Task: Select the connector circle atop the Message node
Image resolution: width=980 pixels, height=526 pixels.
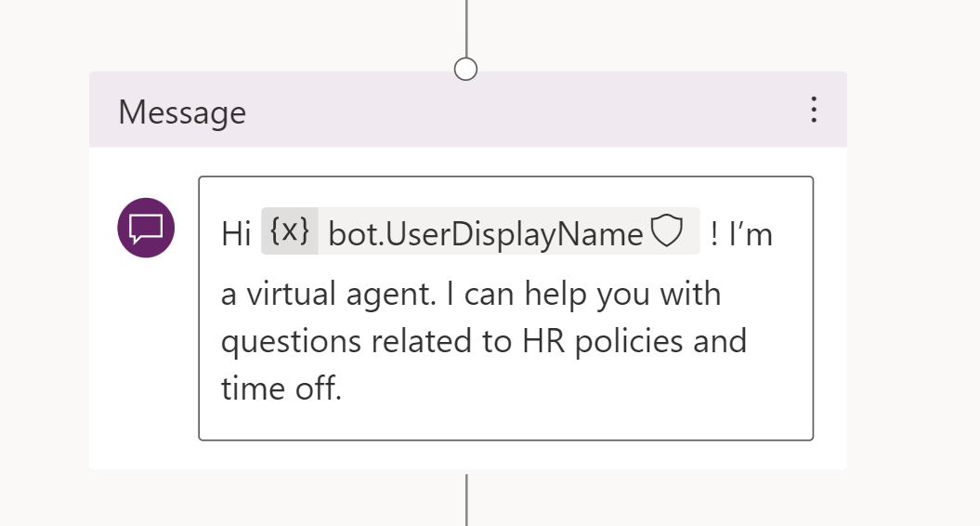Action: [x=465, y=70]
